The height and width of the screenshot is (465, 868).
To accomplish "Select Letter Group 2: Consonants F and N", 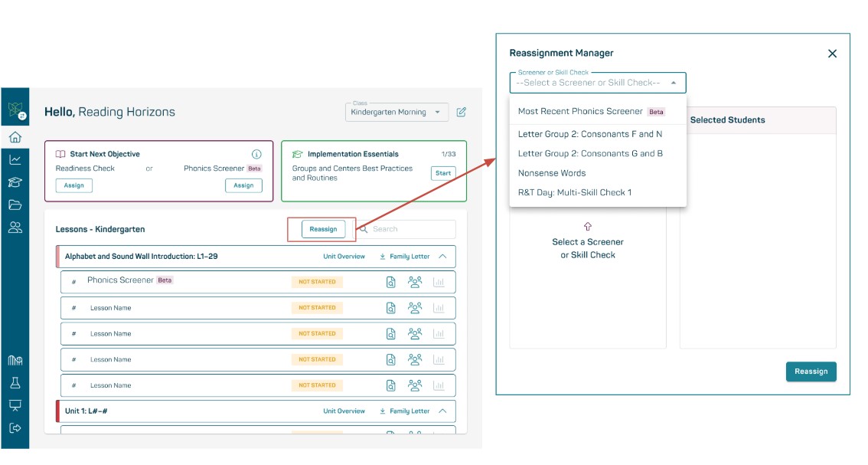I will tap(598, 134).
